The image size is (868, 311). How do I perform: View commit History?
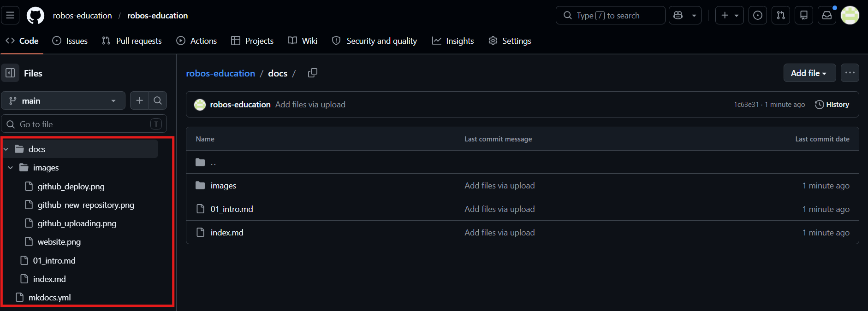click(x=832, y=105)
